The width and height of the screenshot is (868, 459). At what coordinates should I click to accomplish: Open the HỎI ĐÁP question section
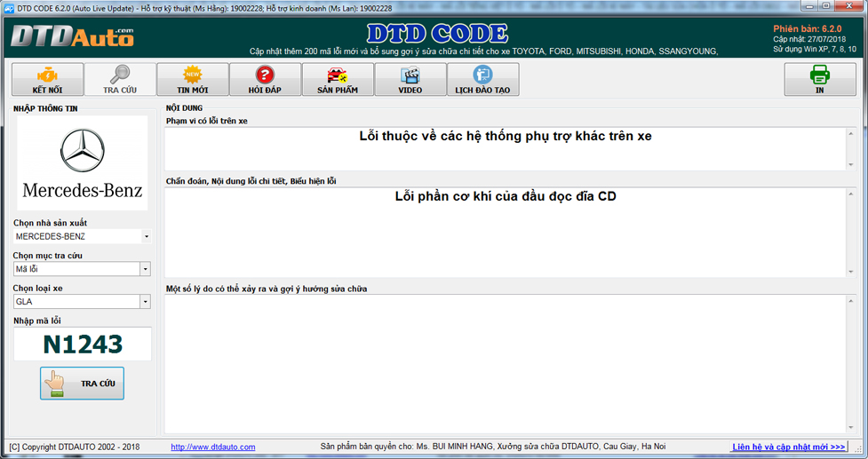265,80
